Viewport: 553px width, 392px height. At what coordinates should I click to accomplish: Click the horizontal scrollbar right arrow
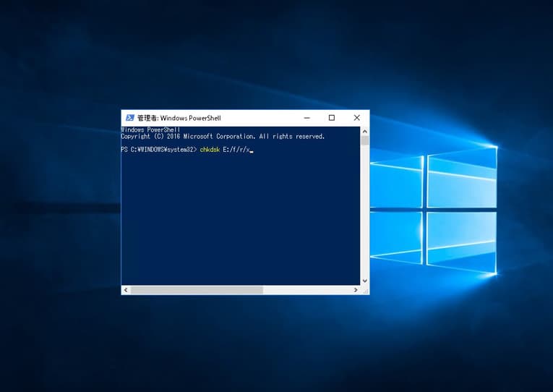coord(355,290)
